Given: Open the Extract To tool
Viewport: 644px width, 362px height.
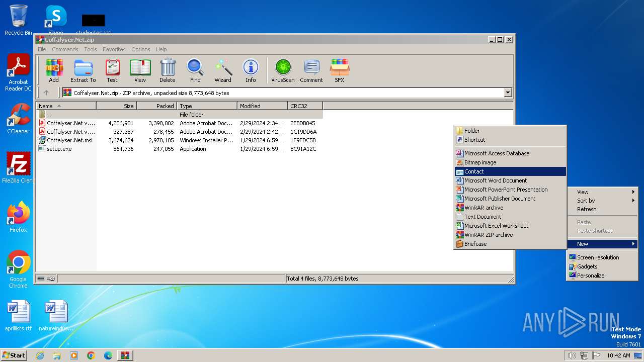Looking at the screenshot, I should coord(83,71).
